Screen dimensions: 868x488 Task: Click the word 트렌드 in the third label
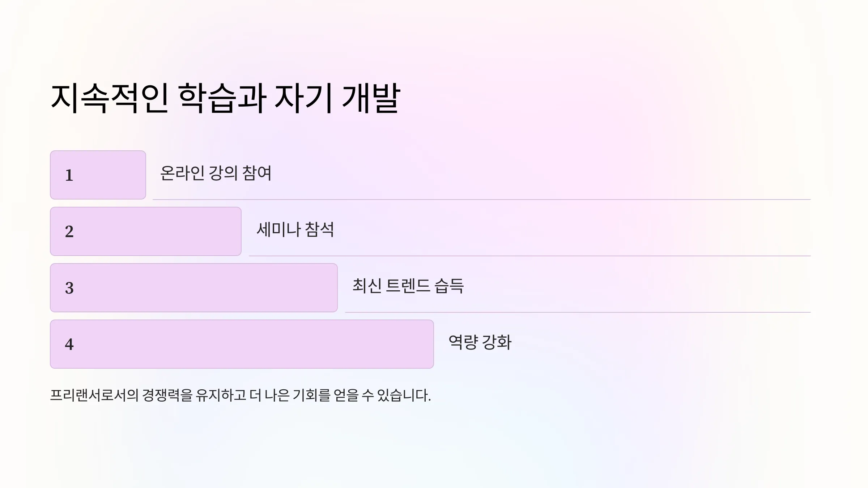[408, 286]
